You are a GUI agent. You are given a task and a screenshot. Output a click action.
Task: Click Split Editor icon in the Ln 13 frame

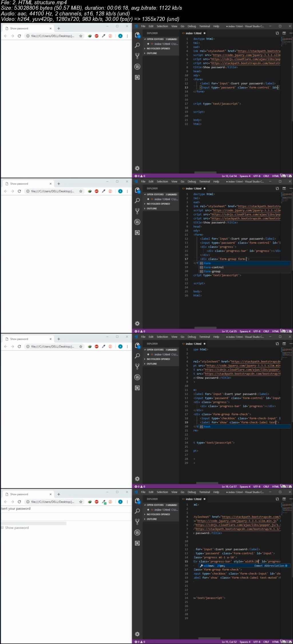284,33
